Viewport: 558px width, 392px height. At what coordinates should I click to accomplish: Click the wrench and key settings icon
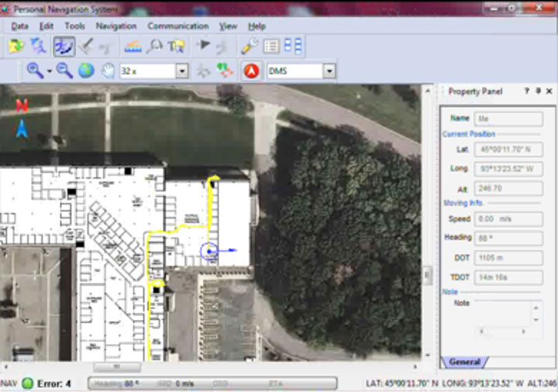(x=249, y=46)
